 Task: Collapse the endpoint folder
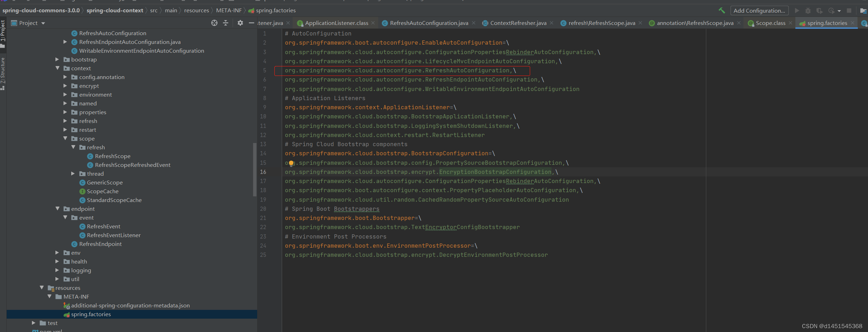tap(57, 209)
